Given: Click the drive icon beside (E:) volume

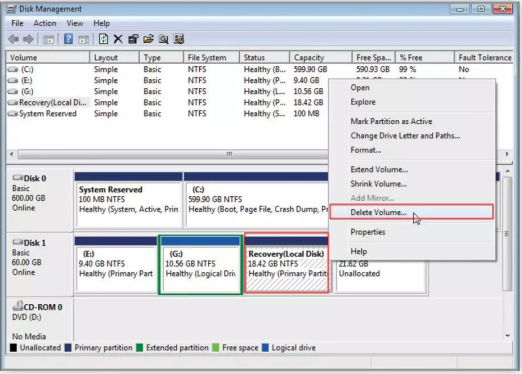Looking at the screenshot, I should coord(13,81).
